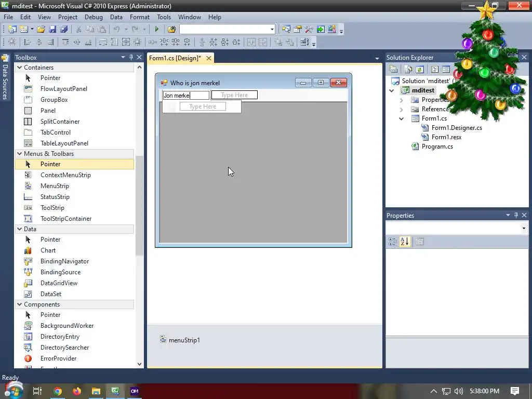Open the Properties Window icon in the main toolbar
Image resolution: width=532 pixels, height=399 pixels.
tap(298, 29)
